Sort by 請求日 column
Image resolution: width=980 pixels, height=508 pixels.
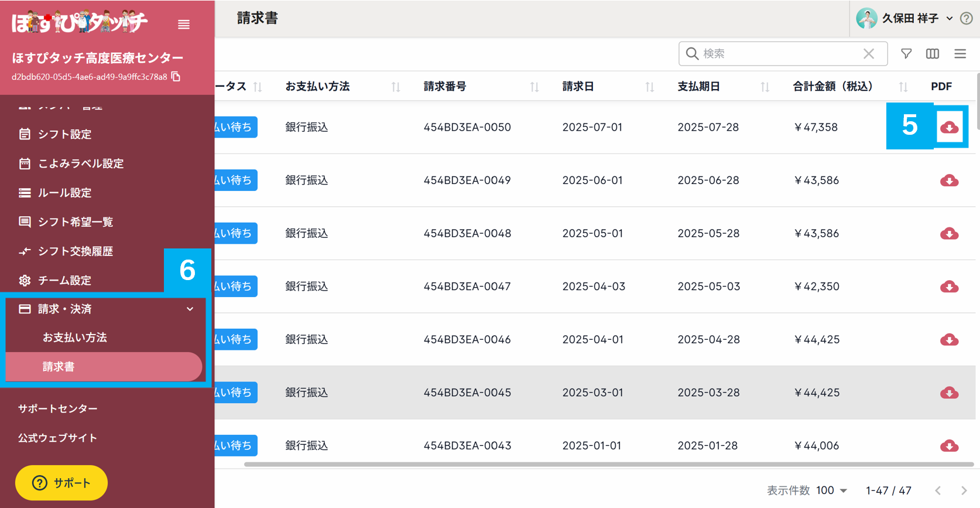[x=649, y=87]
